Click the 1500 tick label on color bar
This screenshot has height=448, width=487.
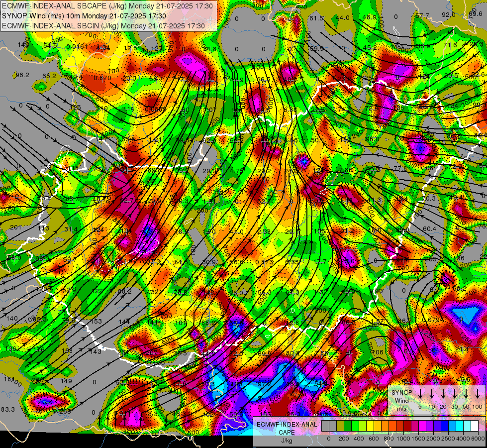(418, 439)
